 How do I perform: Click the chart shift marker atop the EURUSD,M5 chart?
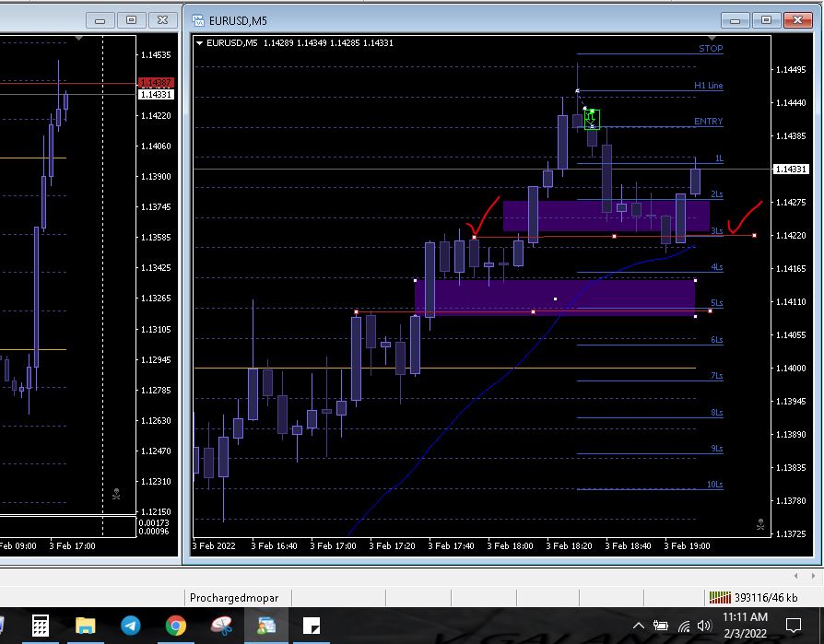[x=712, y=39]
